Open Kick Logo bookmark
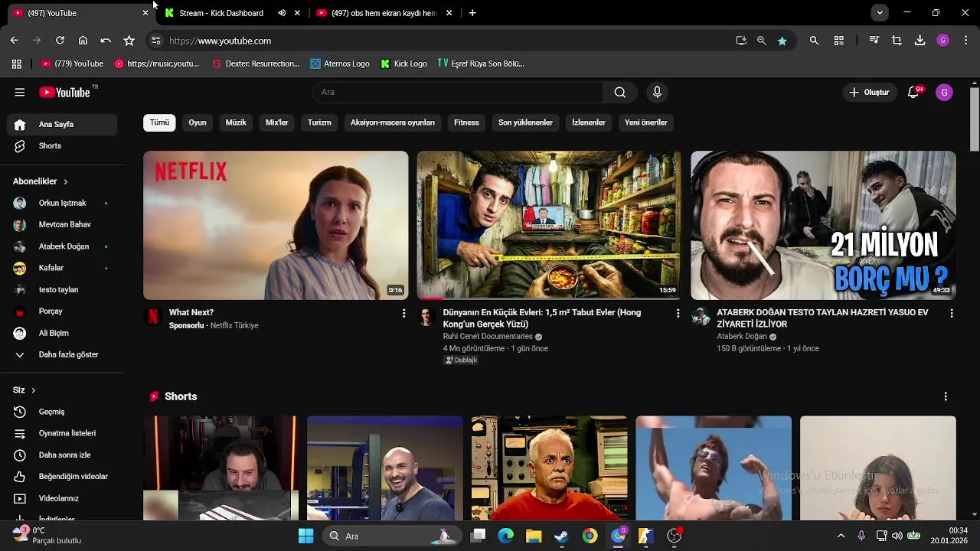This screenshot has height=551, width=980. coord(403,64)
